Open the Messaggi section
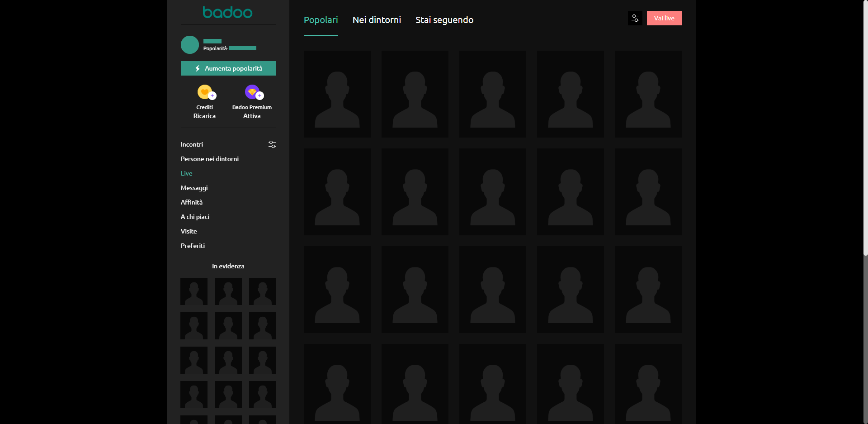 [194, 188]
